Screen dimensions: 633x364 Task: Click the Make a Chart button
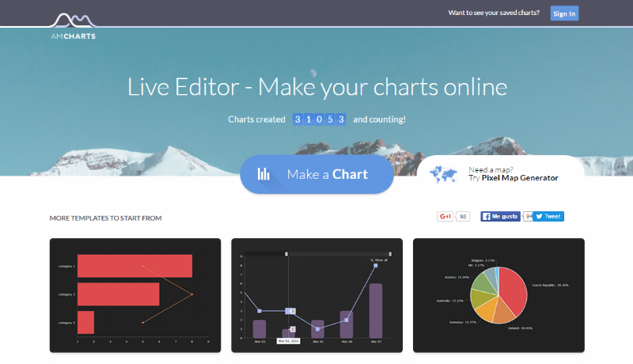pos(316,174)
